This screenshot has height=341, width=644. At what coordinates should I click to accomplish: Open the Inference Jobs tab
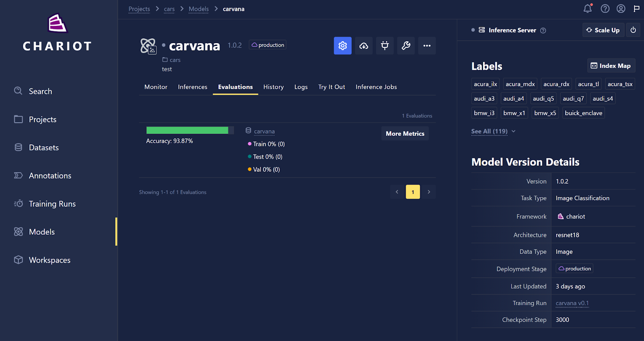point(376,87)
